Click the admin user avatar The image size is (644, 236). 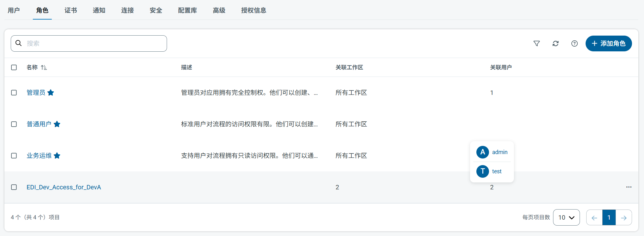click(x=482, y=152)
